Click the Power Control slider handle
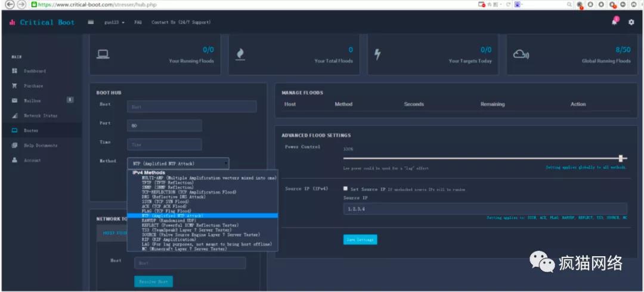This screenshot has width=644, height=292. [621, 158]
